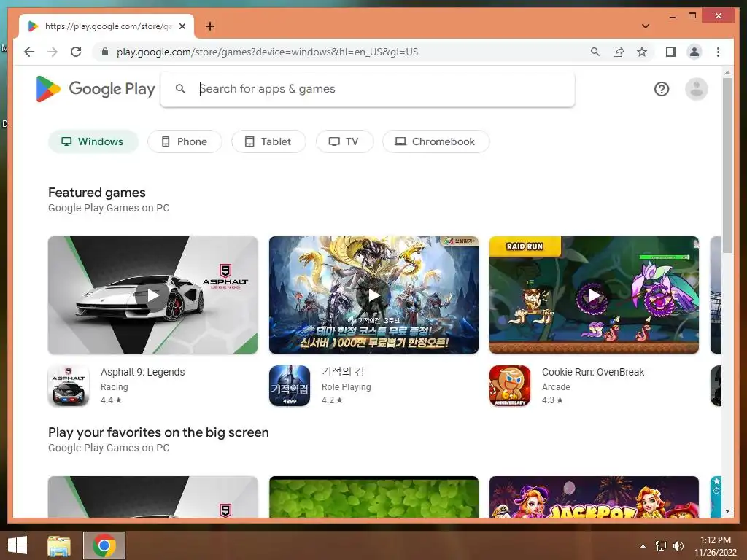Share this page icon in address bar
The image size is (747, 560).
click(x=619, y=52)
